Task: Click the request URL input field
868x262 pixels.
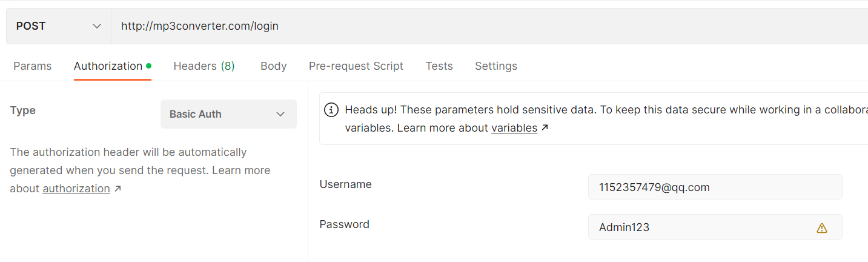Action: (x=485, y=26)
